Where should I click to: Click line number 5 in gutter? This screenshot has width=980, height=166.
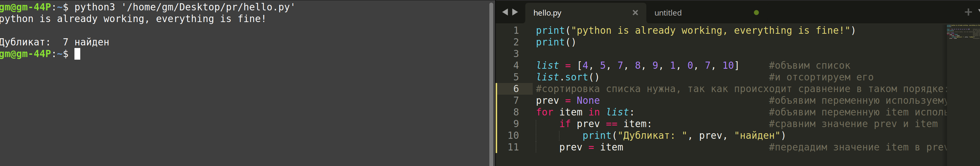[516, 77]
